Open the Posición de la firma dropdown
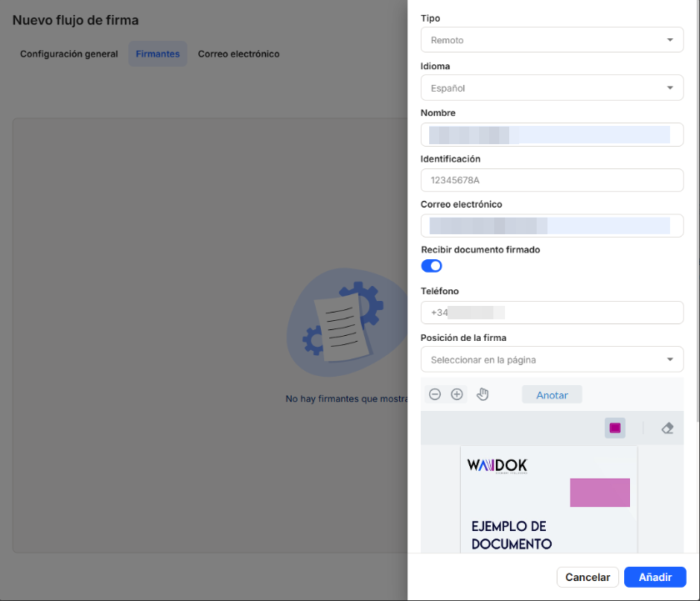 click(552, 360)
